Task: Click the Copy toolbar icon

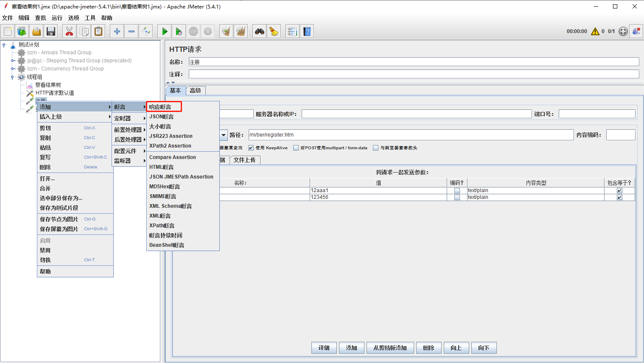Action: 84,31
